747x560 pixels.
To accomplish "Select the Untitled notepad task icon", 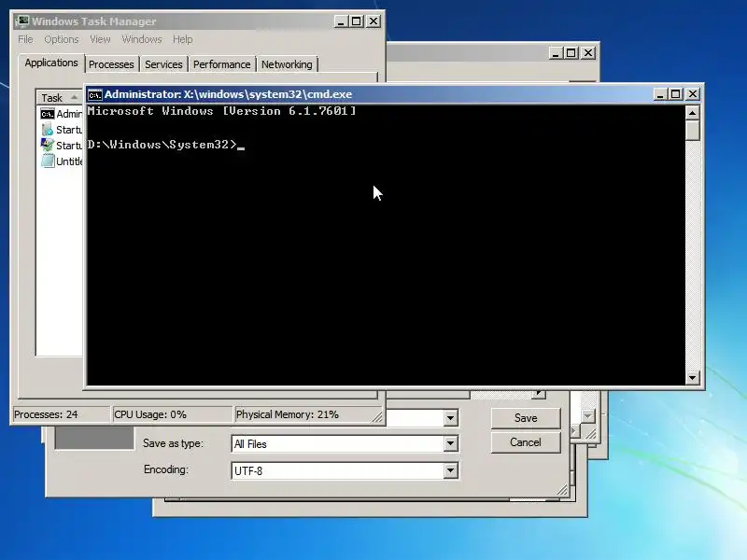I will tap(48, 161).
